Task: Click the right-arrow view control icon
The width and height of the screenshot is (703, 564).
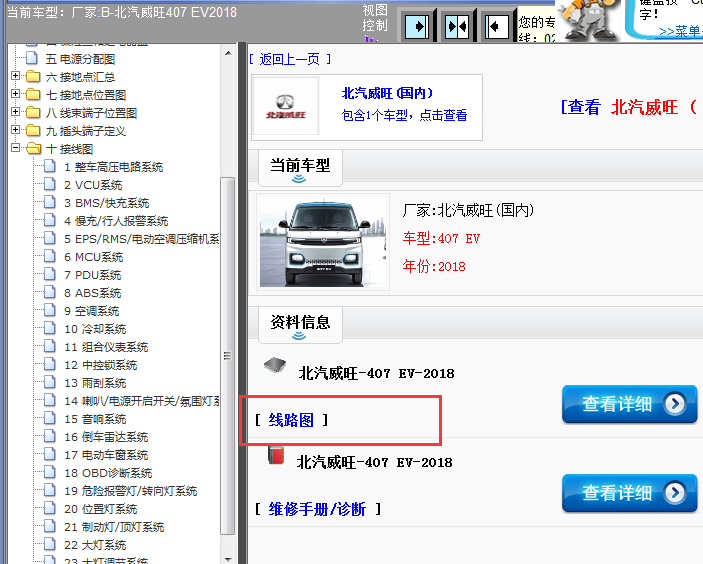Action: point(417,26)
